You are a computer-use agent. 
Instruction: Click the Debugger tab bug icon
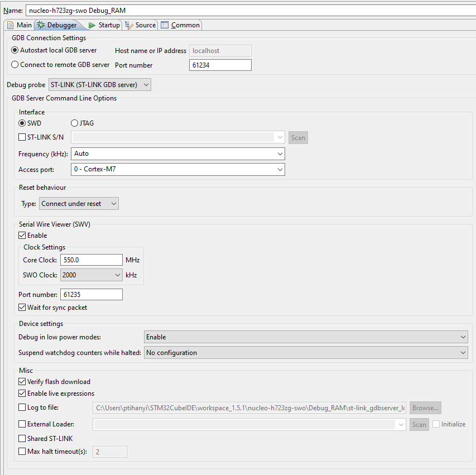[41, 25]
